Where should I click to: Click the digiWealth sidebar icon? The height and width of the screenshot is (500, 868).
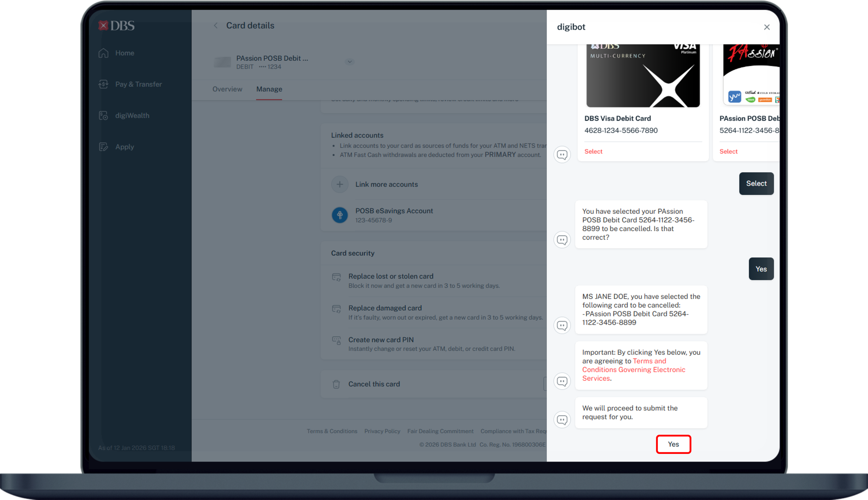(103, 116)
